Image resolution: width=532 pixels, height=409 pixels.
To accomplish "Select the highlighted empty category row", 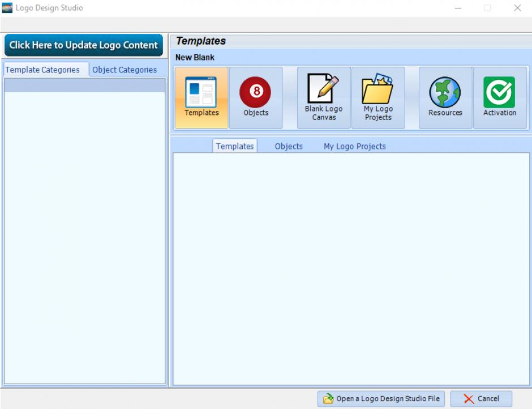I will tap(84, 85).
